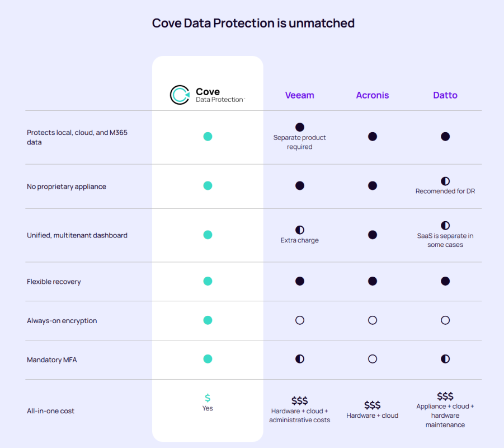The height and width of the screenshot is (448, 504).
Task: Click Datto's half circle for No proprietary appliance
Action: tap(445, 181)
